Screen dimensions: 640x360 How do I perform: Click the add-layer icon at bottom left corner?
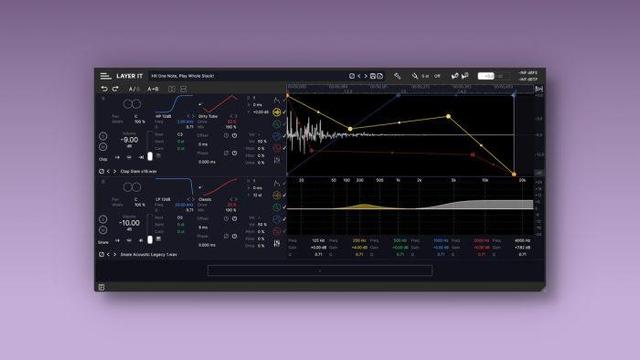tap(102, 287)
